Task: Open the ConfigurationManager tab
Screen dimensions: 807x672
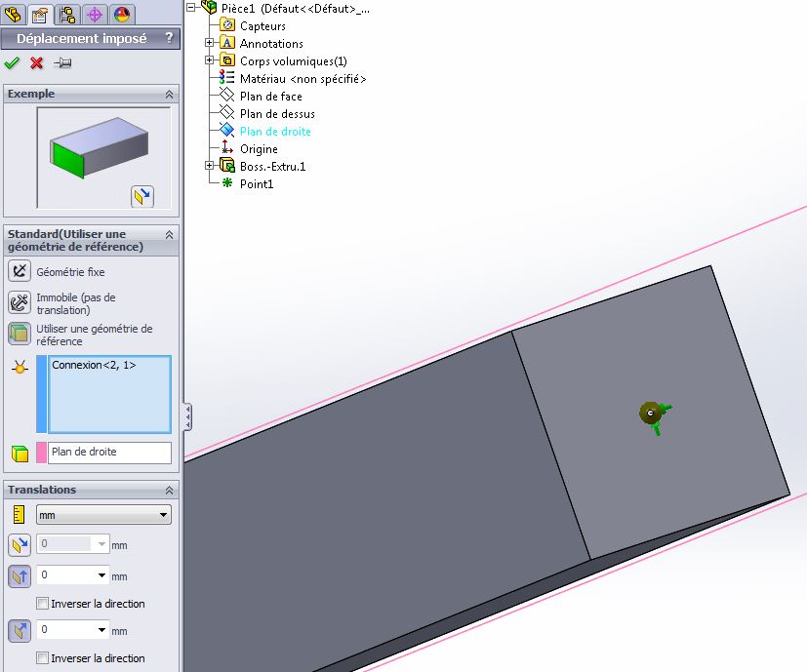Action: coord(67,15)
